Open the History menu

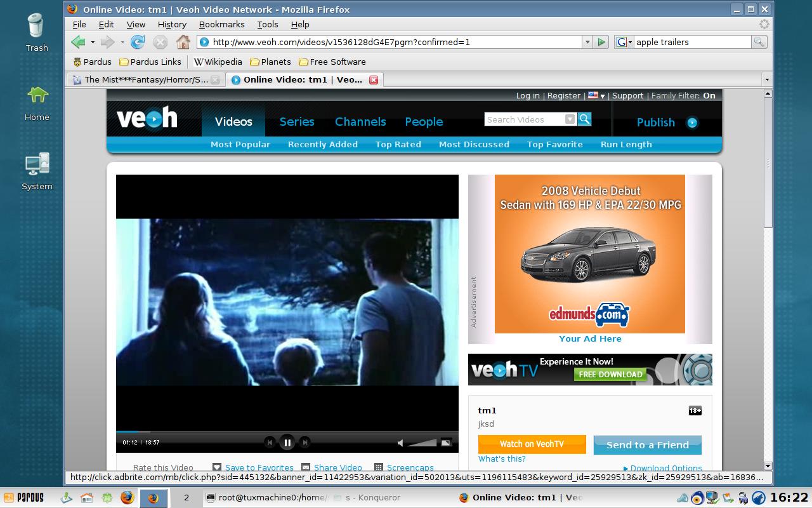172,24
